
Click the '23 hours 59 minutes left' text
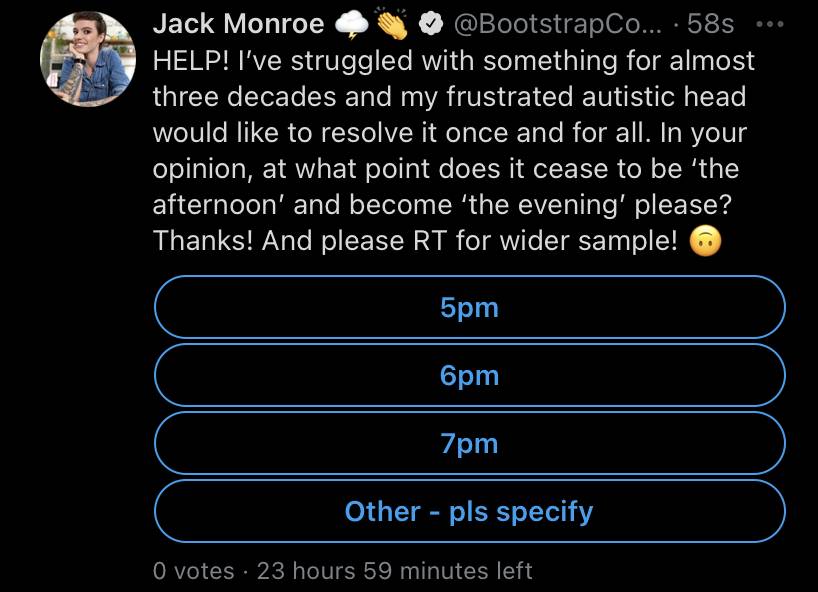tap(395, 571)
